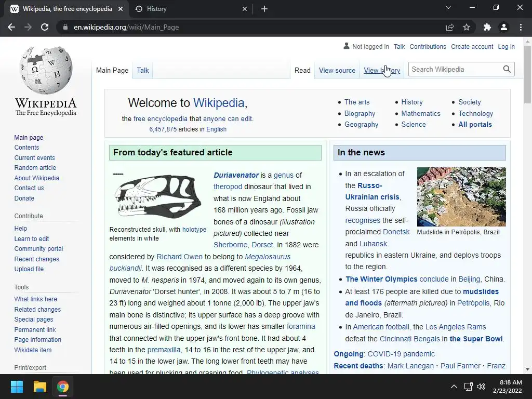Viewport: 532px width, 399px height.
Task: Open a new tab with the plus button
Action: coord(264,9)
